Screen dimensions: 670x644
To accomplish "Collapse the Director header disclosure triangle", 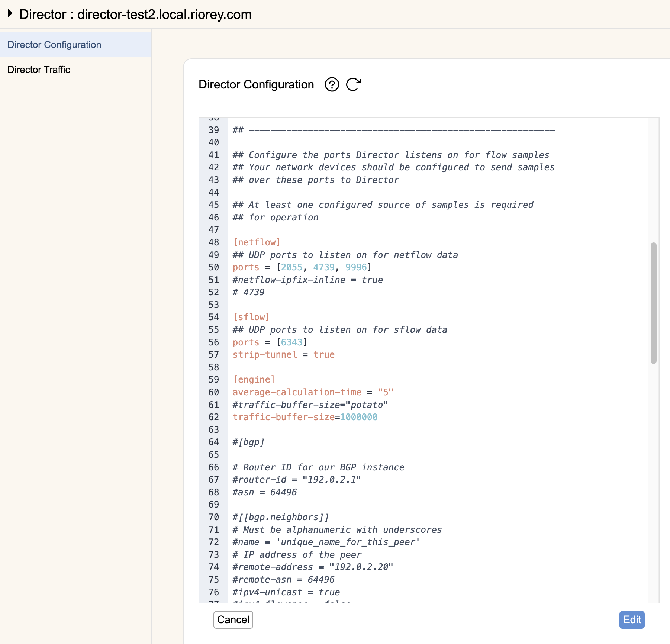I will click(10, 14).
